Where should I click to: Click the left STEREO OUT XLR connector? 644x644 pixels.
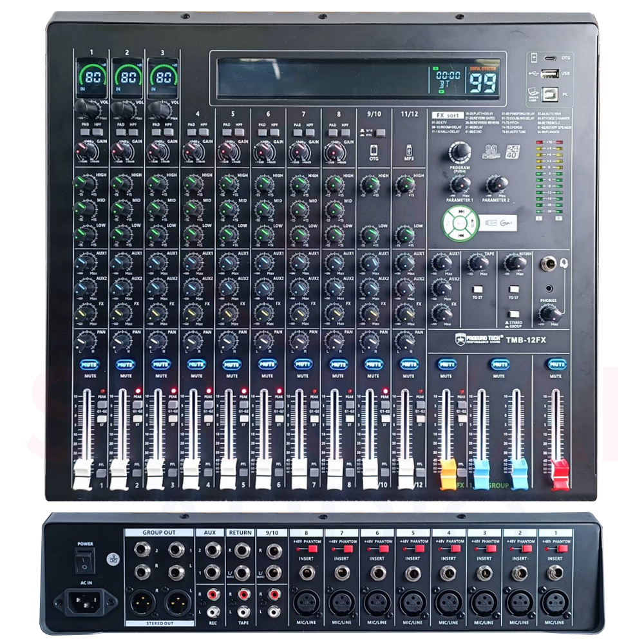142,604
